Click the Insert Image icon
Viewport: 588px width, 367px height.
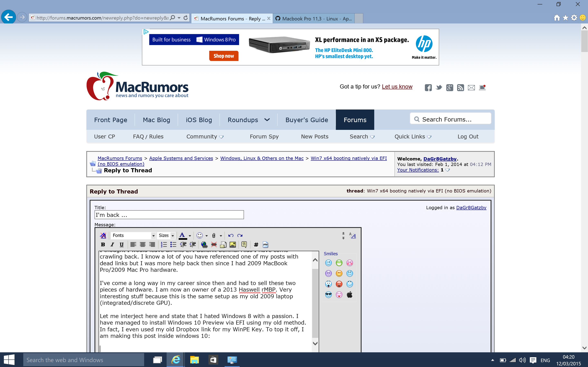(233, 245)
